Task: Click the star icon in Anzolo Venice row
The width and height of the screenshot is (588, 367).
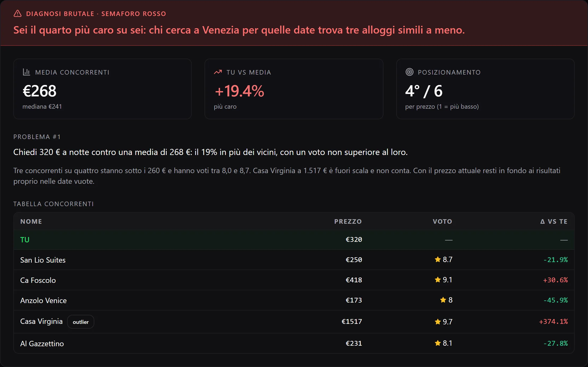Action: pyautogui.click(x=443, y=300)
